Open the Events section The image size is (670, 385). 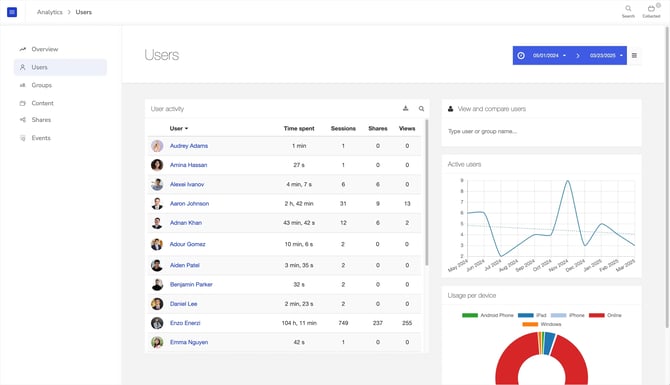tap(41, 138)
